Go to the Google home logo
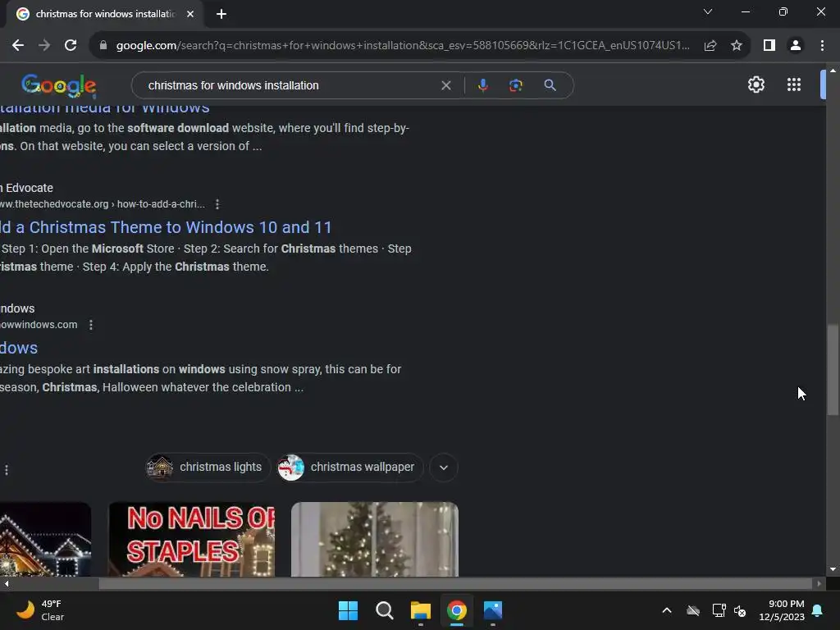Image resolution: width=840 pixels, height=630 pixels. [59, 85]
